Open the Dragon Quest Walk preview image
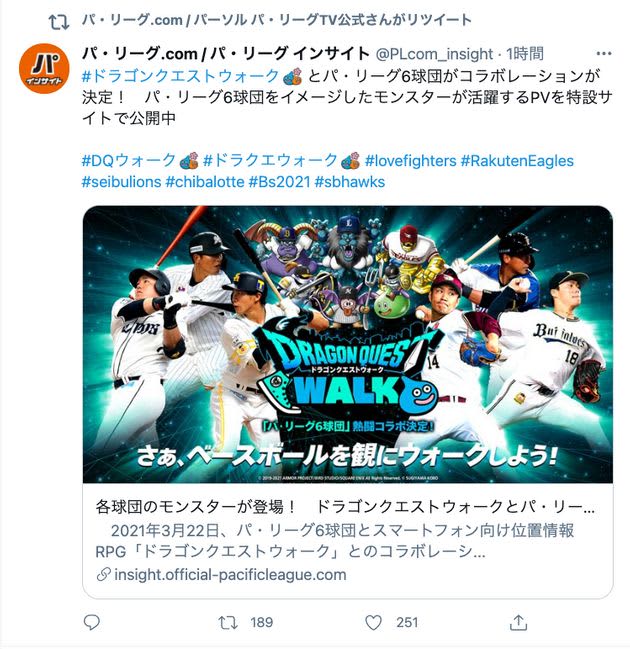This screenshot has height=649, width=630. 348,344
